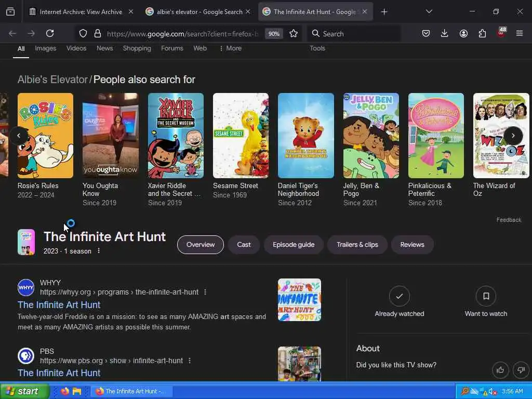Switch to albie's elevator Google Search tab
Image resolution: width=532 pixels, height=399 pixels.
[x=199, y=12]
